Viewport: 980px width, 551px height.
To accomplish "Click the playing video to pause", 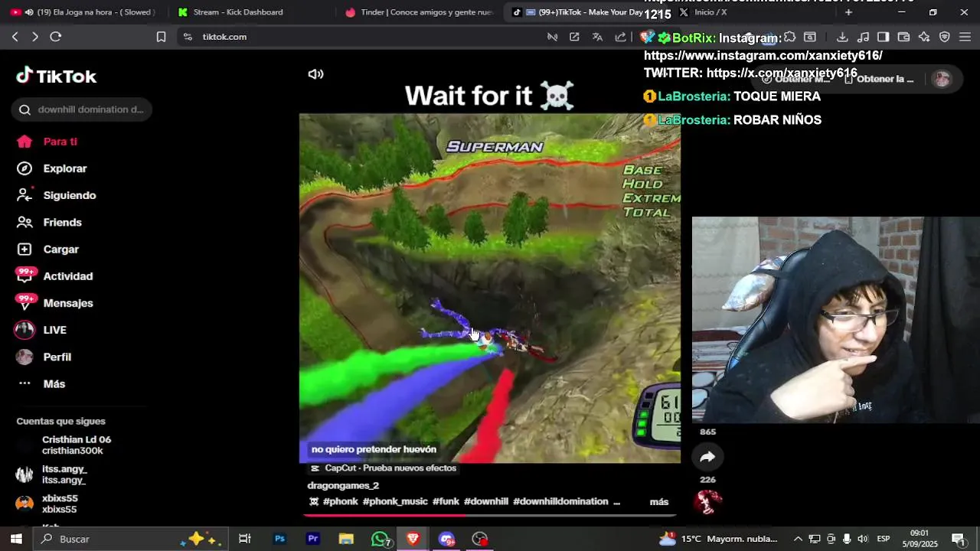I will [490, 288].
